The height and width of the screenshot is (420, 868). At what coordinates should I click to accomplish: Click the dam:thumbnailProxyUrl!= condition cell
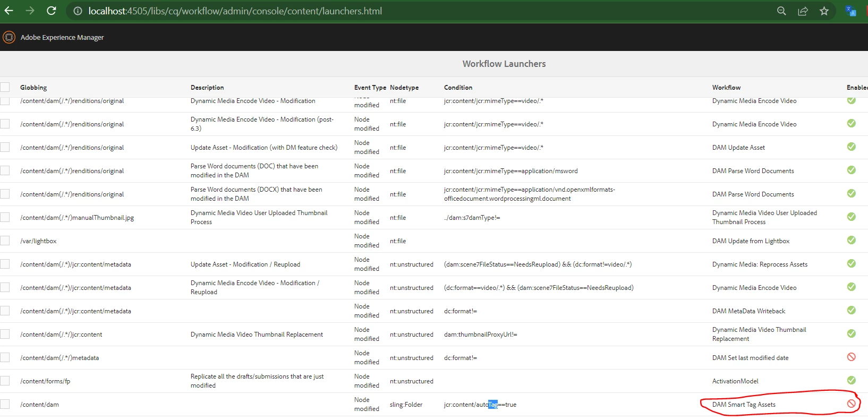coord(481,335)
